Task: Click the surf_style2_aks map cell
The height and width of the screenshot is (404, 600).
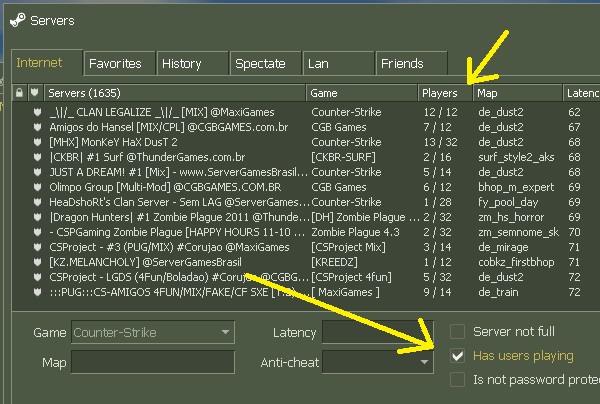Action: (516, 157)
